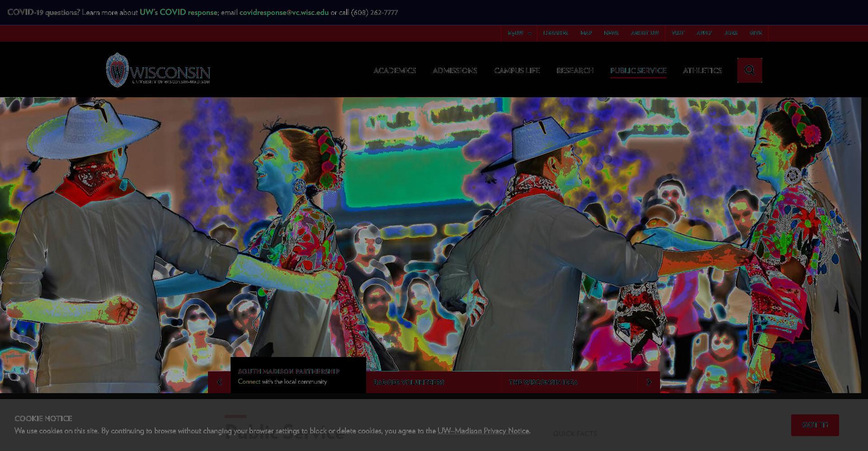Click covidresponse@vc.wisc.edu email link
This screenshot has height=451, width=868.
tap(284, 12)
